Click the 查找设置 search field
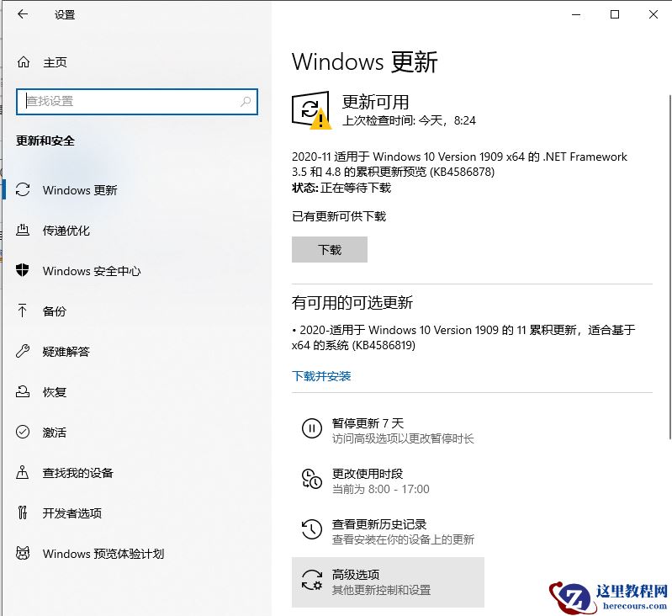Screen dimensions: 672x616 click(137, 102)
